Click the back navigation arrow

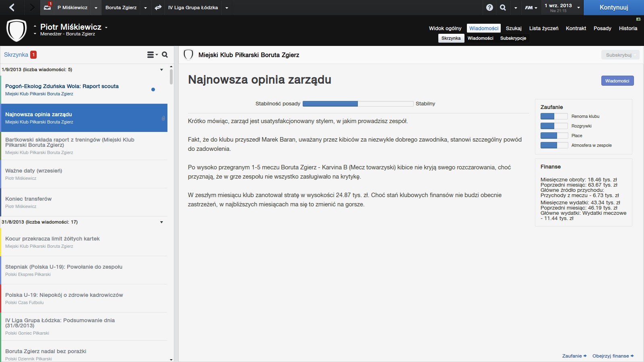12,7
